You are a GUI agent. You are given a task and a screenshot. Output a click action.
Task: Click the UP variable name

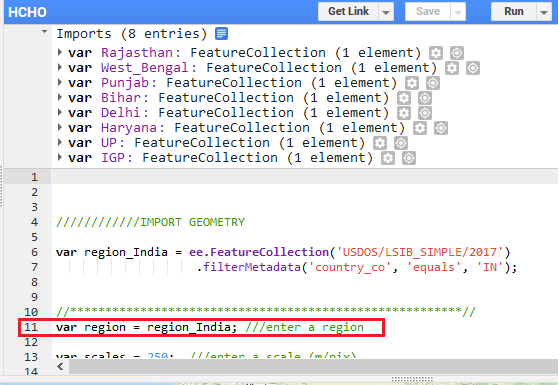[109, 143]
